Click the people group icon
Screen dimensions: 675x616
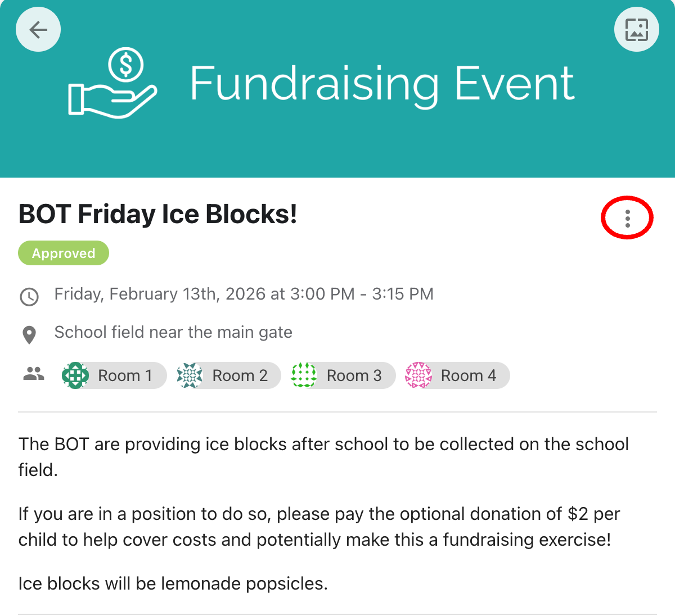(x=34, y=374)
